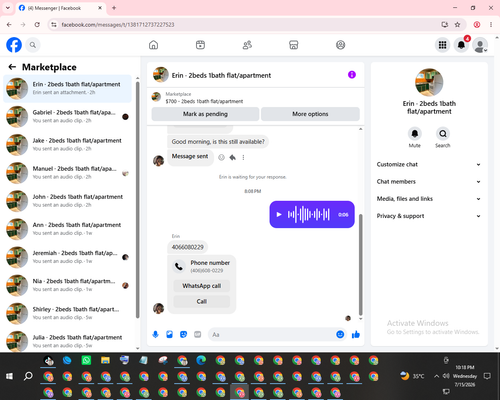The height and width of the screenshot is (400, 500).
Task: Expand Media, files and links section
Action: [429, 199]
